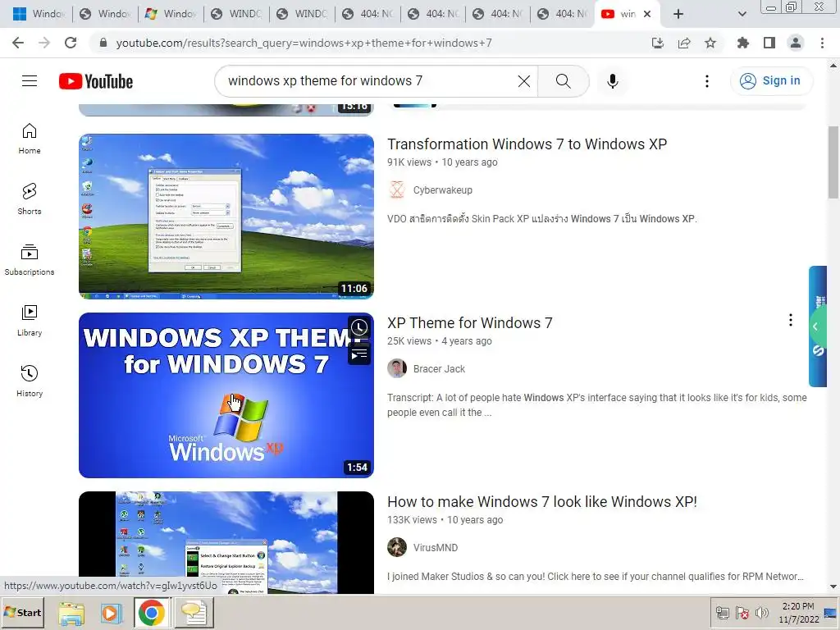Open Library in the sidebar

pyautogui.click(x=30, y=321)
